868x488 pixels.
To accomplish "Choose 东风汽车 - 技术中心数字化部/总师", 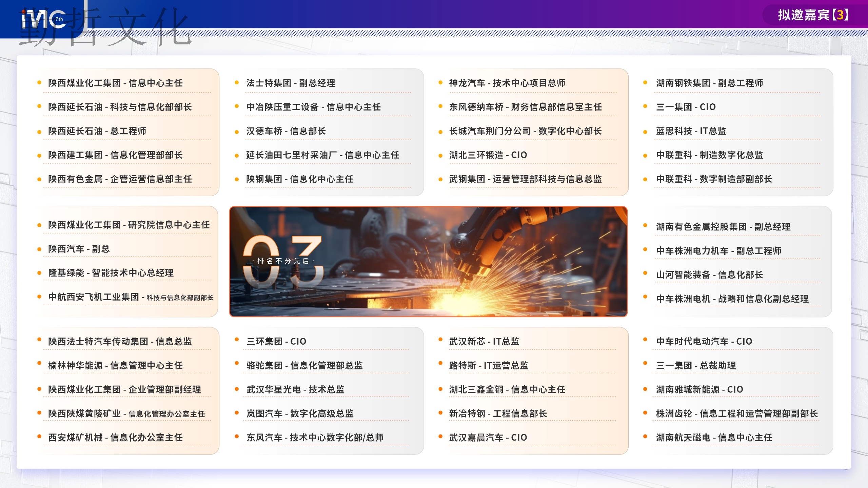I will pyautogui.click(x=315, y=438).
